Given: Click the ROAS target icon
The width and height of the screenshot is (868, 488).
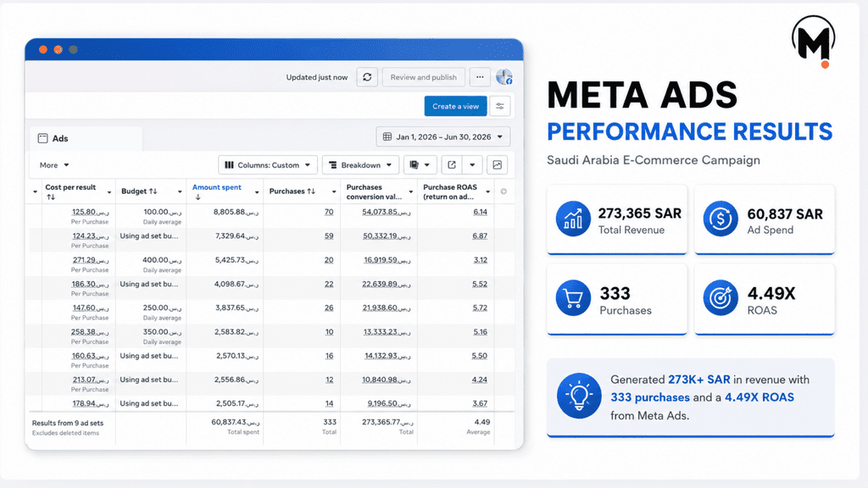Looking at the screenshot, I should [721, 297].
